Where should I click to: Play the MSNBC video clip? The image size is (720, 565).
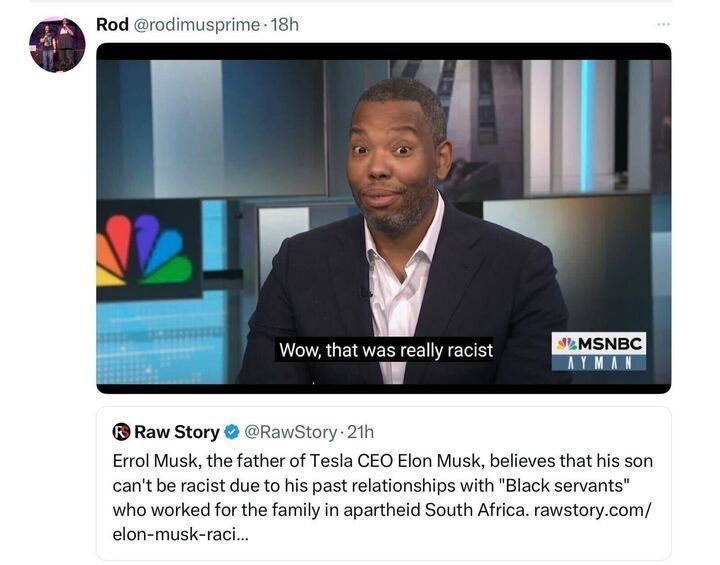(x=383, y=218)
